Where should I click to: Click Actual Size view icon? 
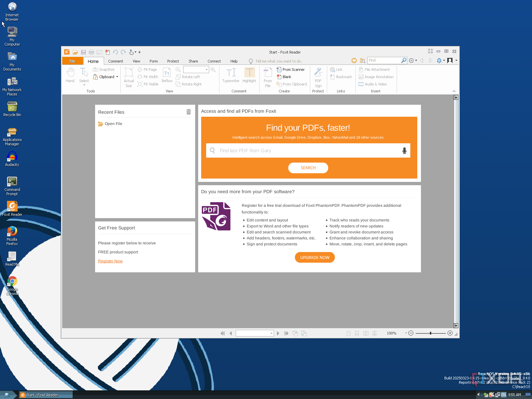coord(129,77)
